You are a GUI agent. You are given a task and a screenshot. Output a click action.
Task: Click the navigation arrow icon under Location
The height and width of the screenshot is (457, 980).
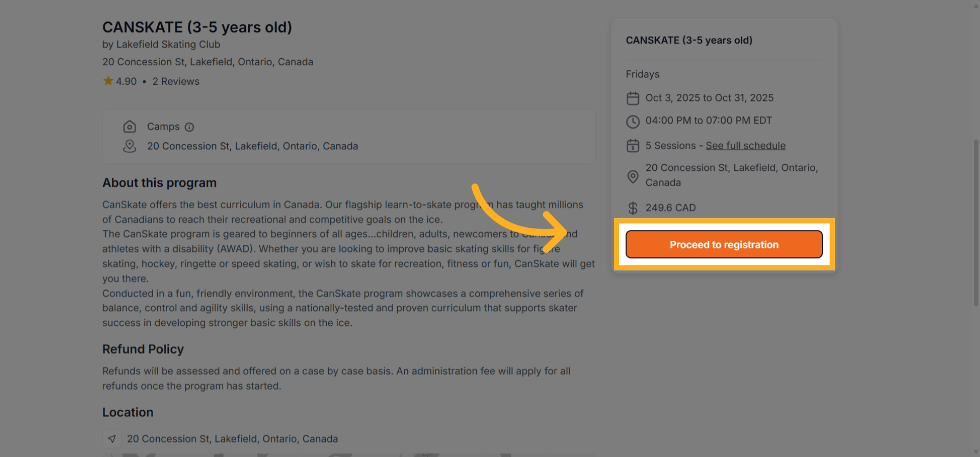coord(112,439)
